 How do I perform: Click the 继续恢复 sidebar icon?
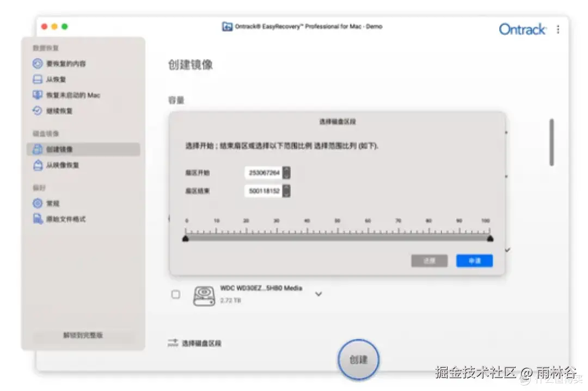36,110
